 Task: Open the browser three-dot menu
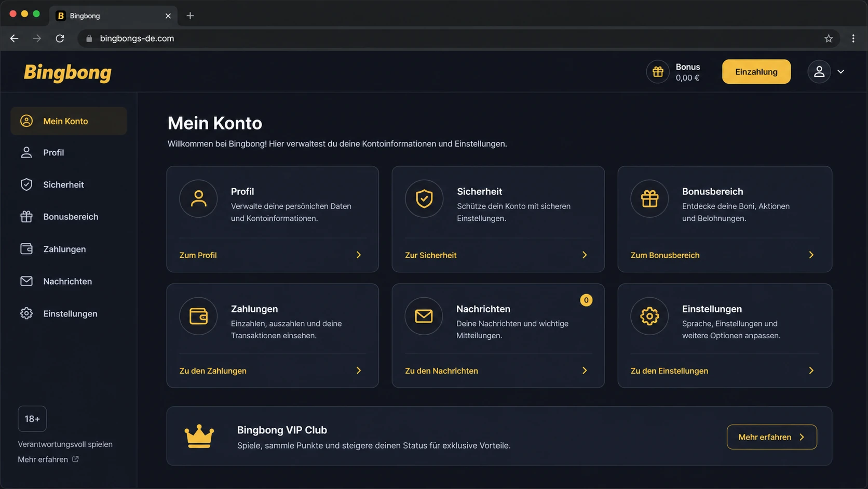pos(853,38)
